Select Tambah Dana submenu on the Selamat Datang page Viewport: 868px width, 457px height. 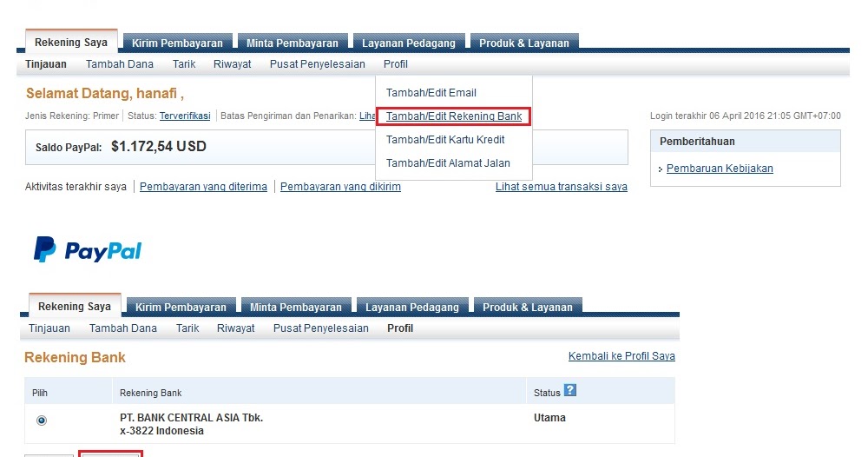tap(120, 64)
